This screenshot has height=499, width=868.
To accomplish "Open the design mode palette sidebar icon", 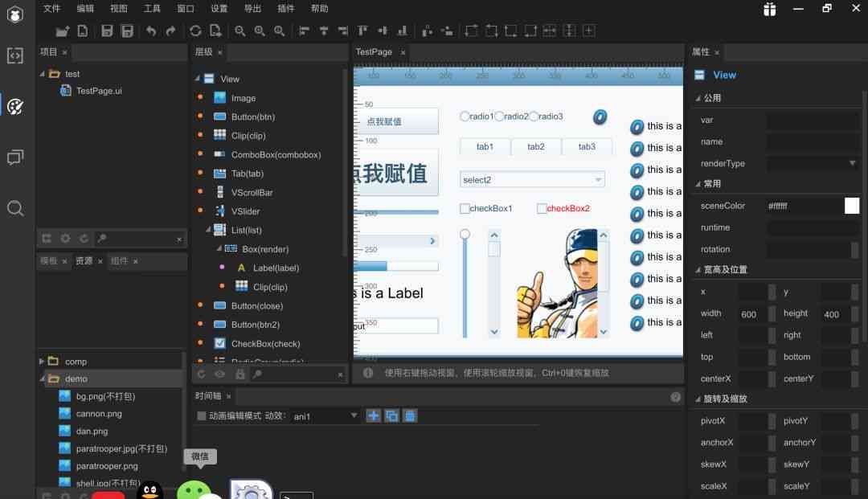I will [x=15, y=106].
